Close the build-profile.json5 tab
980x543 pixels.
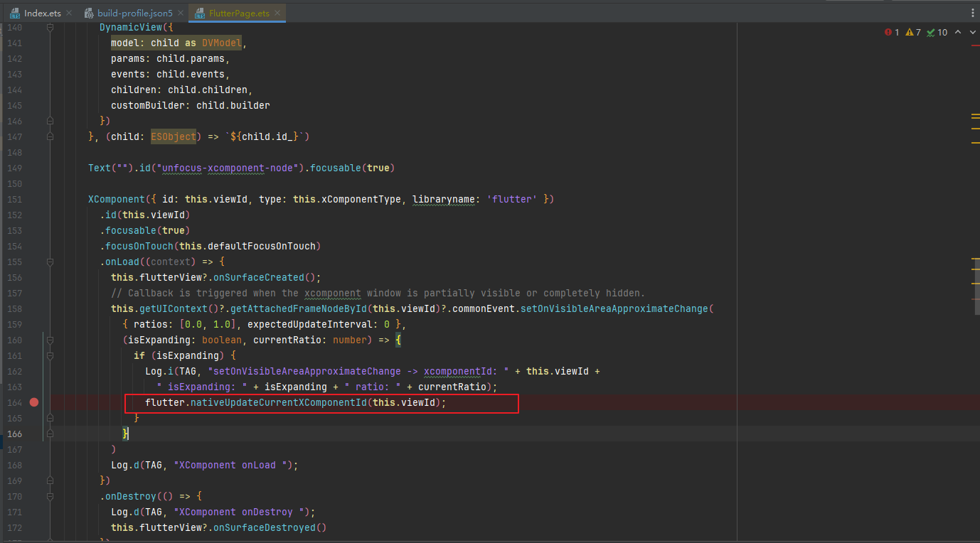pos(179,14)
